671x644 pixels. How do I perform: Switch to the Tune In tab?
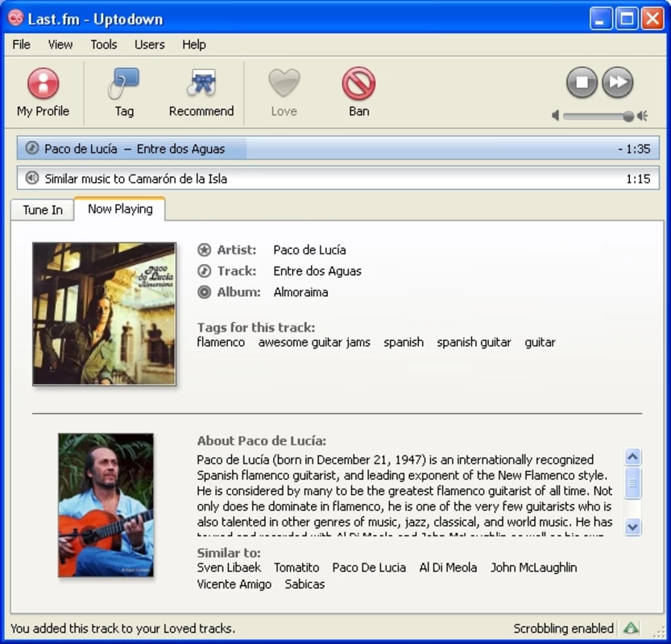click(x=43, y=210)
